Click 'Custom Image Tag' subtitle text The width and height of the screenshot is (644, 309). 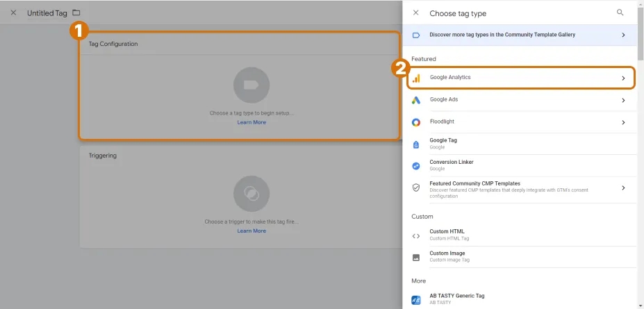point(449,260)
